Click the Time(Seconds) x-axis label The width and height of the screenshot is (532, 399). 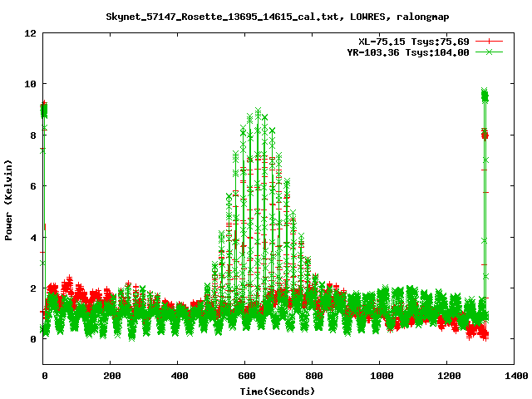[277, 392]
